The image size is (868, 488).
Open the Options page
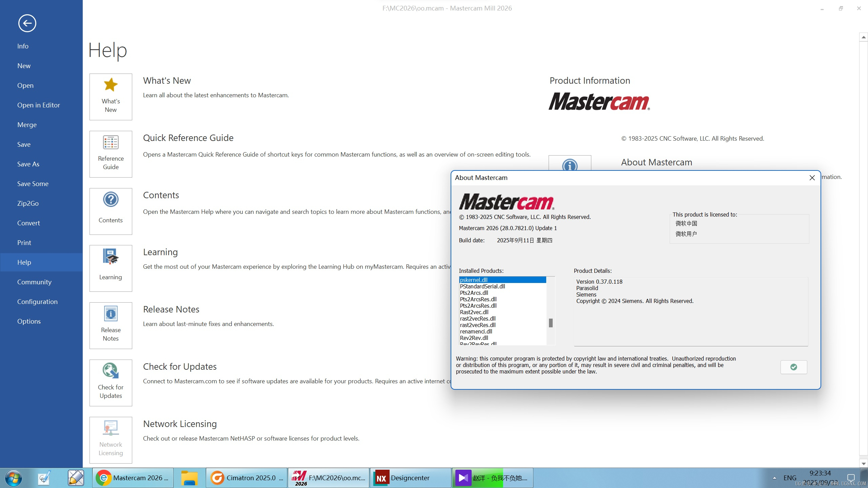click(x=41, y=321)
